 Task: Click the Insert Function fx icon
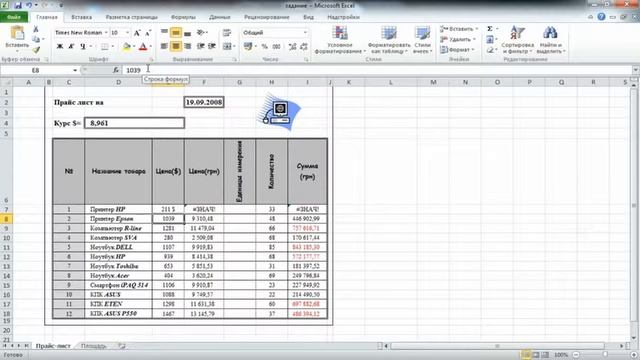116,70
